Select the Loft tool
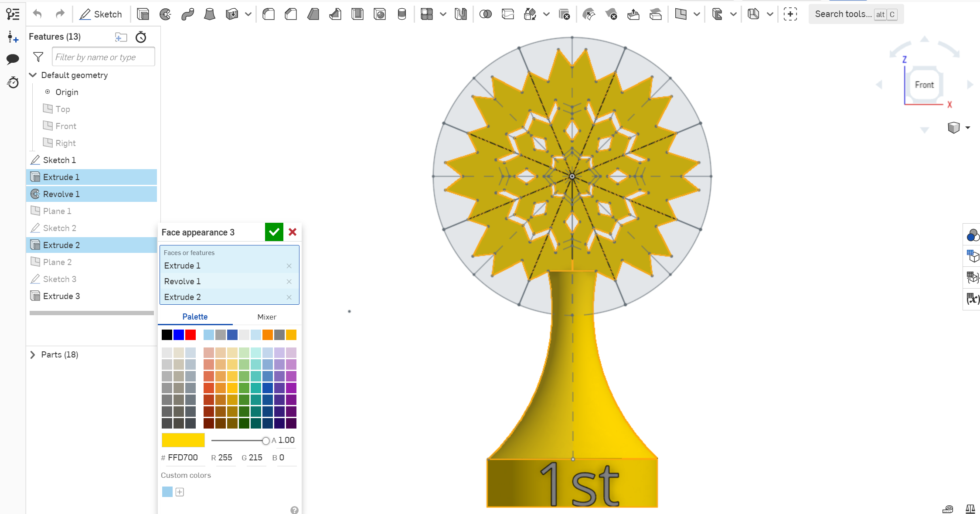980x514 pixels. coord(210,14)
